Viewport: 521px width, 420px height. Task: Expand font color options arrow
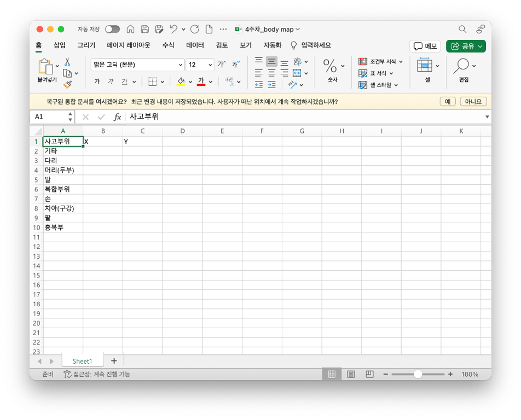[x=211, y=81]
